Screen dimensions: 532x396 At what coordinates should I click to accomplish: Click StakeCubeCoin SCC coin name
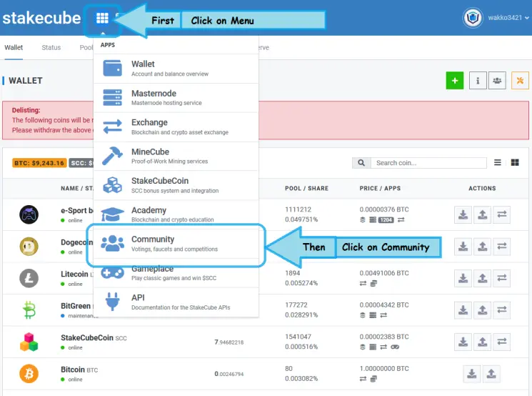coord(94,338)
